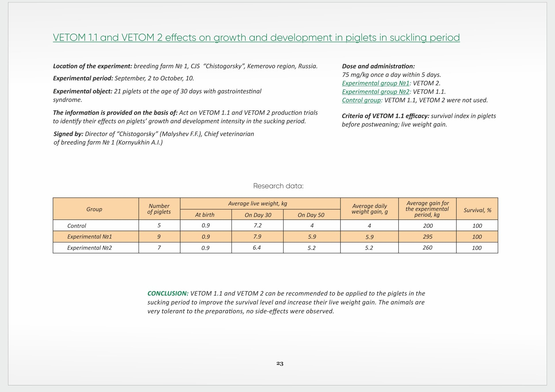Viewport: 555px width, 392px height.
Task: Click the "Control group" underlined label
Action: [x=361, y=100]
